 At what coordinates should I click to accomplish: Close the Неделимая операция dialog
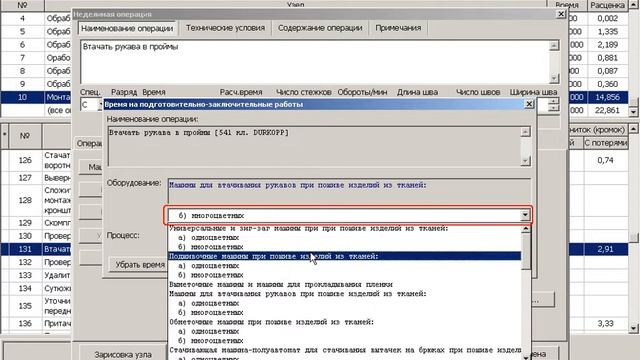tap(561, 14)
